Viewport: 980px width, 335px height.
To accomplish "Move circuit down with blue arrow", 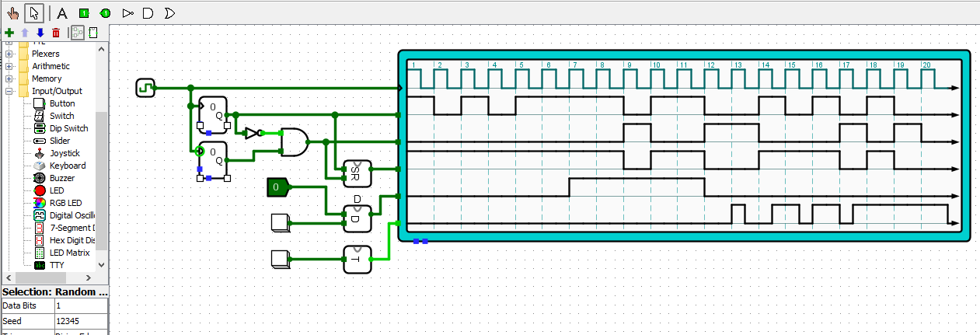I will coord(40,33).
